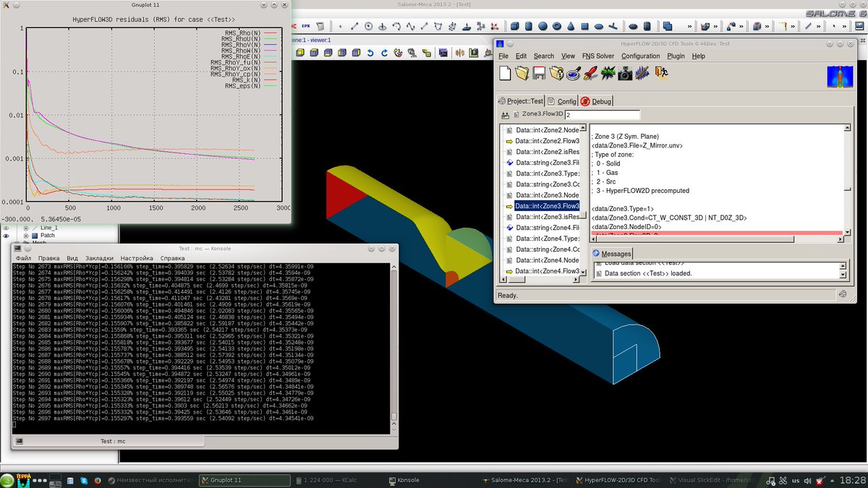
Task: Switch to the Debug tab
Action: pos(596,101)
